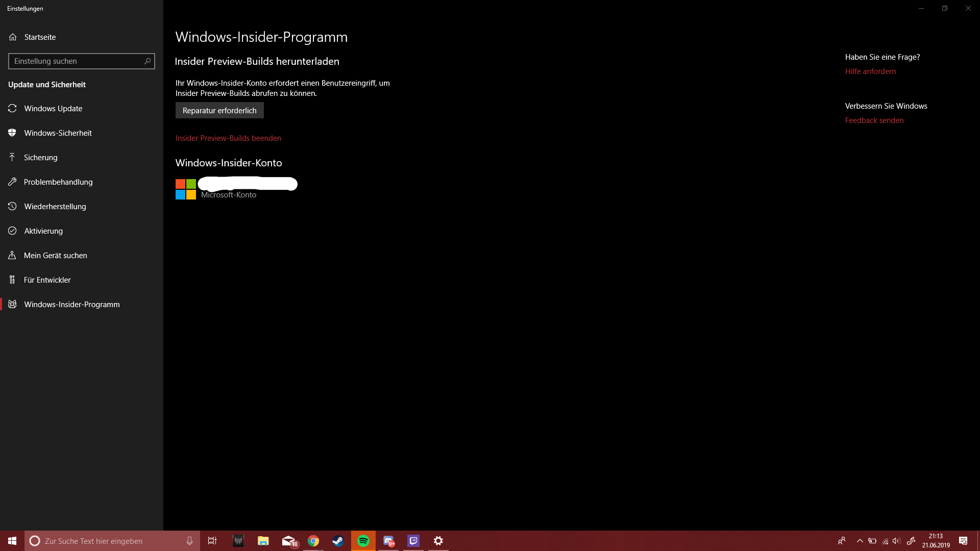Select Mein Gerät suchen
Viewport: 980px width, 551px height.
82,255
